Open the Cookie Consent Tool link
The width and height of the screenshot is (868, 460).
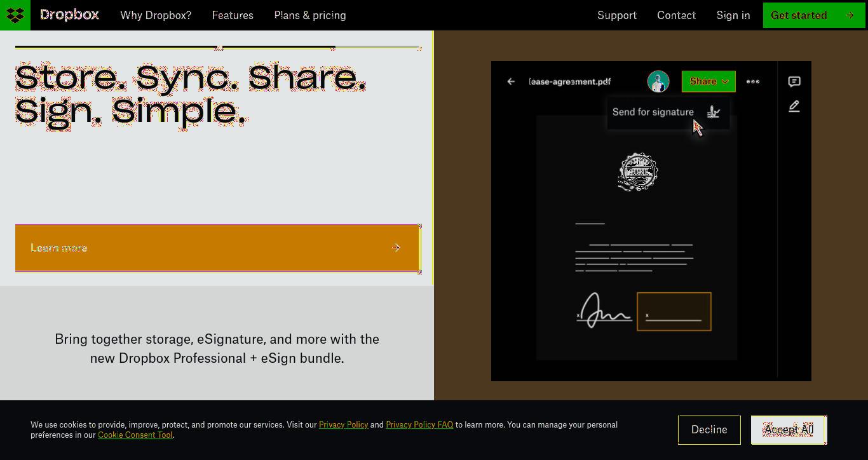coord(135,435)
